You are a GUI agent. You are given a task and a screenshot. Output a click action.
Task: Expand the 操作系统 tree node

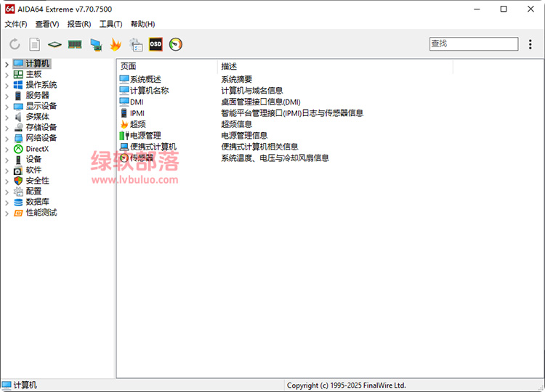(x=7, y=86)
